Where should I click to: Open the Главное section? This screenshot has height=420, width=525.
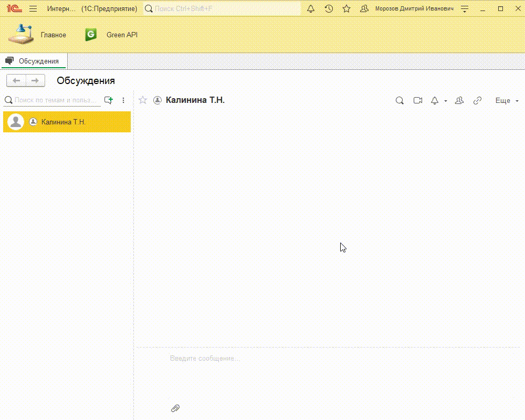pos(38,35)
